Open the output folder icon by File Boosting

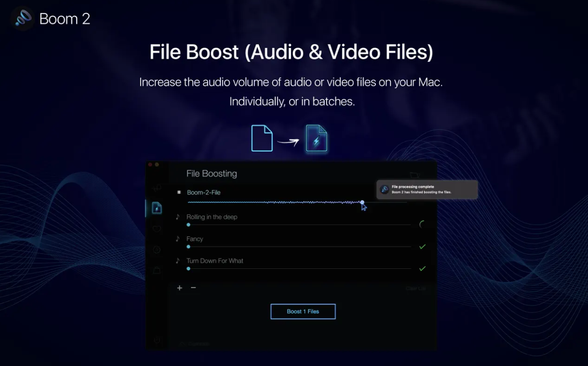tap(414, 175)
